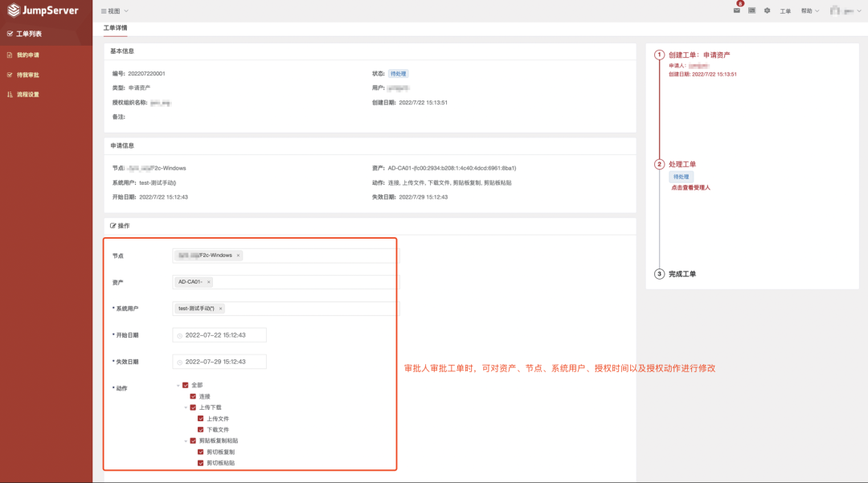The width and height of the screenshot is (868, 483).
Task: Remove the F2c-Windows node tag
Action: (x=239, y=256)
